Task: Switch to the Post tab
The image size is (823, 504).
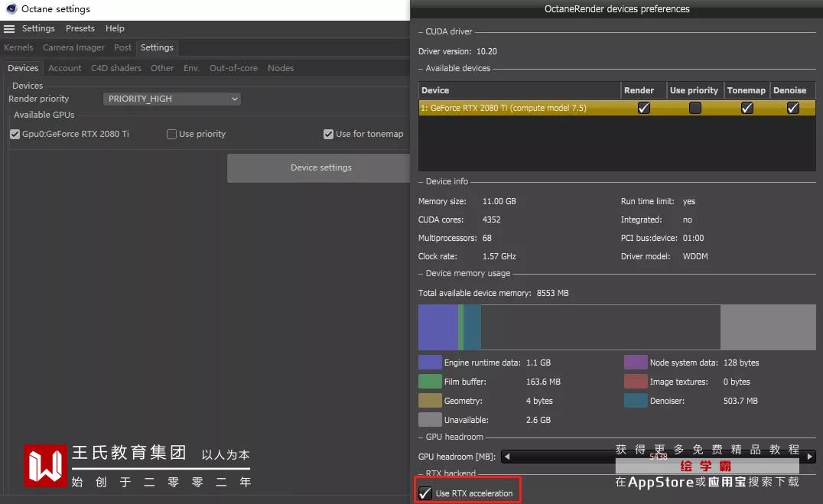Action: click(x=123, y=47)
